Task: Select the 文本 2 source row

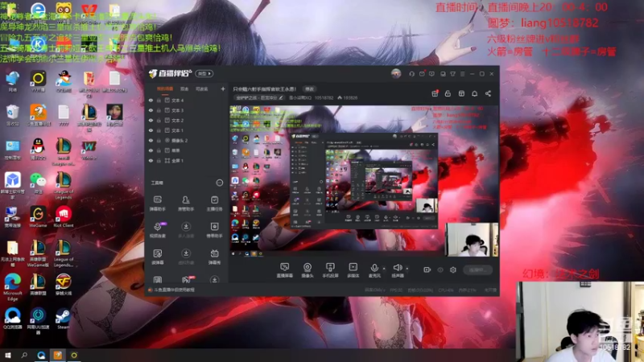Action: pos(187,120)
